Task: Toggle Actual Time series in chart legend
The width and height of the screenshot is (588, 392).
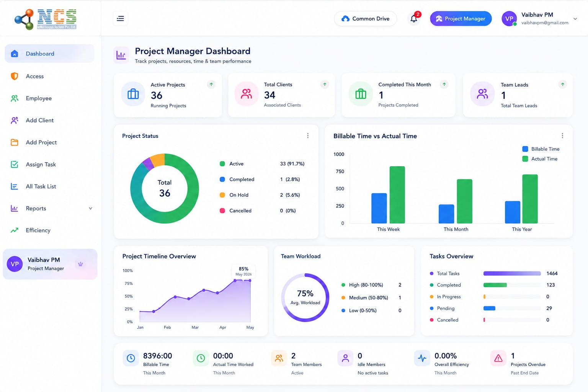Action: tap(540, 159)
